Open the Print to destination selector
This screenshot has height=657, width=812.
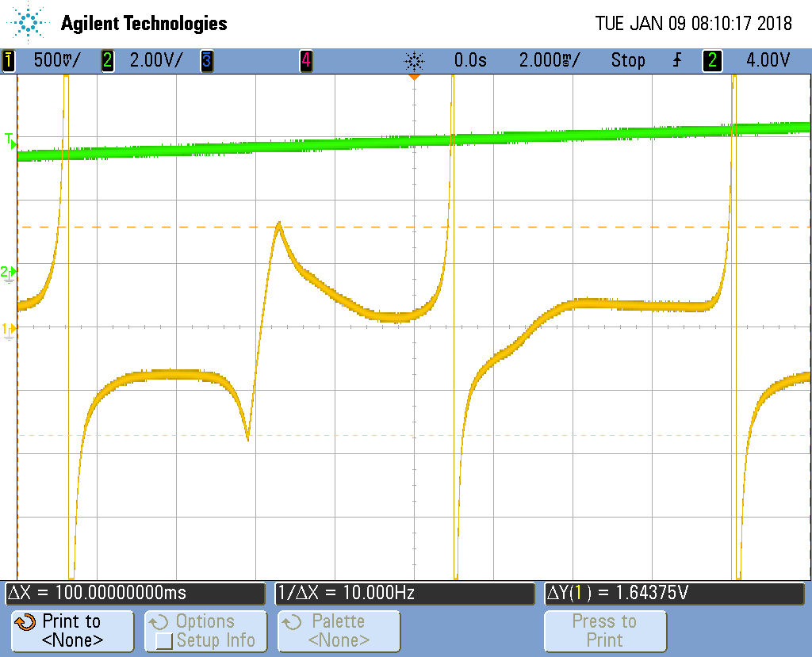click(72, 631)
